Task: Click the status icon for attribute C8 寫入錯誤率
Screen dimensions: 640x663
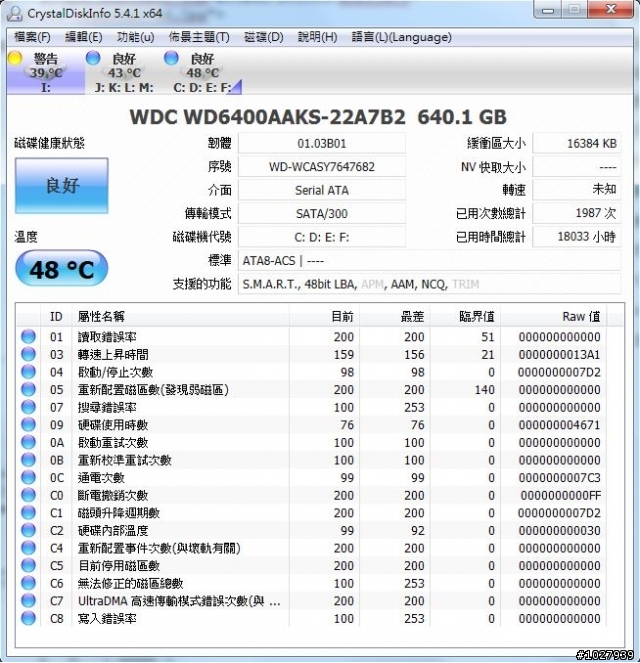Action: coord(28,618)
